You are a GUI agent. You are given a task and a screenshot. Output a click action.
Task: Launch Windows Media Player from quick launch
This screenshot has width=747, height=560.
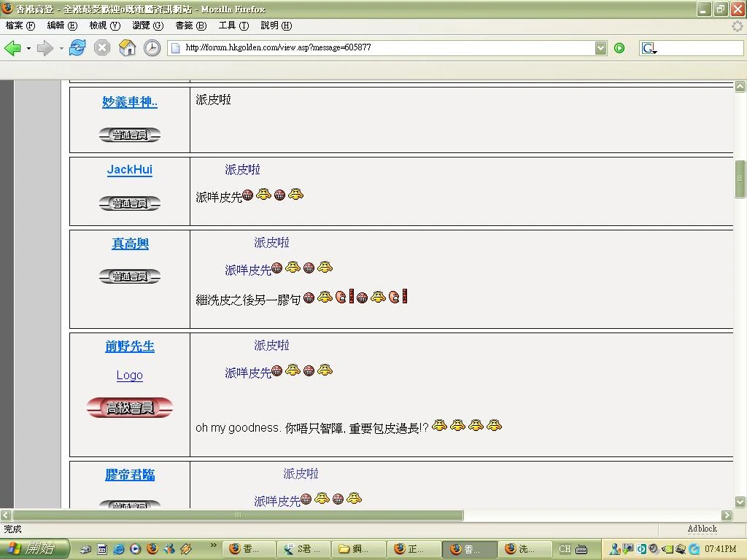click(135, 549)
